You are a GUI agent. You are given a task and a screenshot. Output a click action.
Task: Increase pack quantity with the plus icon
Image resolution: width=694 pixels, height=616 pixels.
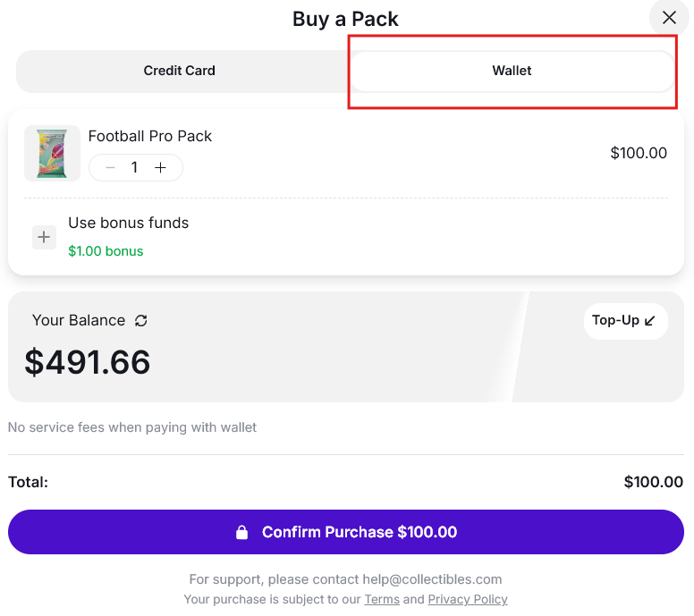161,167
